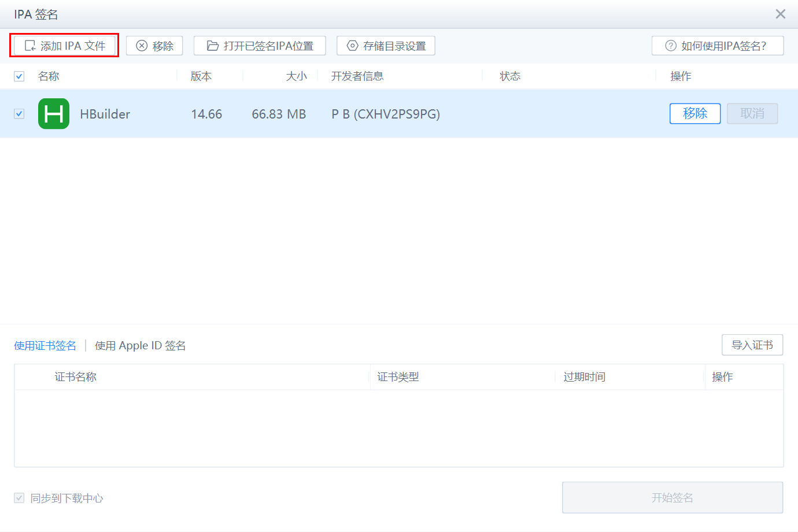The width and height of the screenshot is (798, 532).
Task: Click the 名称 column header
Action: [x=49, y=76]
